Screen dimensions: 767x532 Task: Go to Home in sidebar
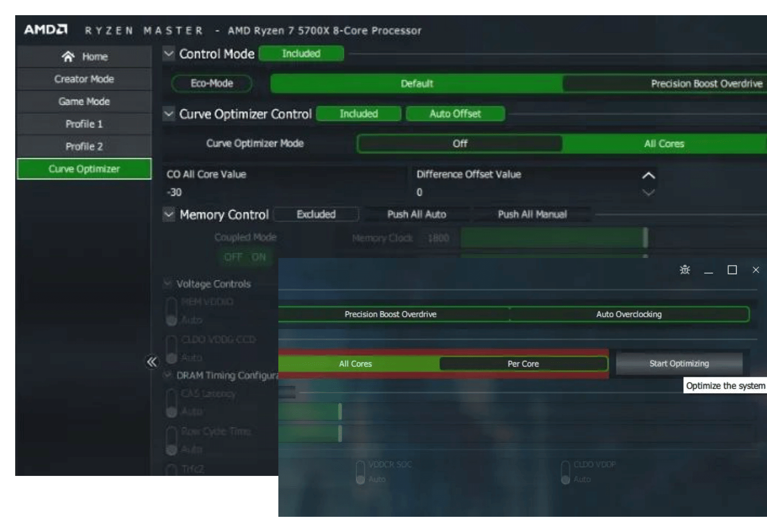(84, 57)
